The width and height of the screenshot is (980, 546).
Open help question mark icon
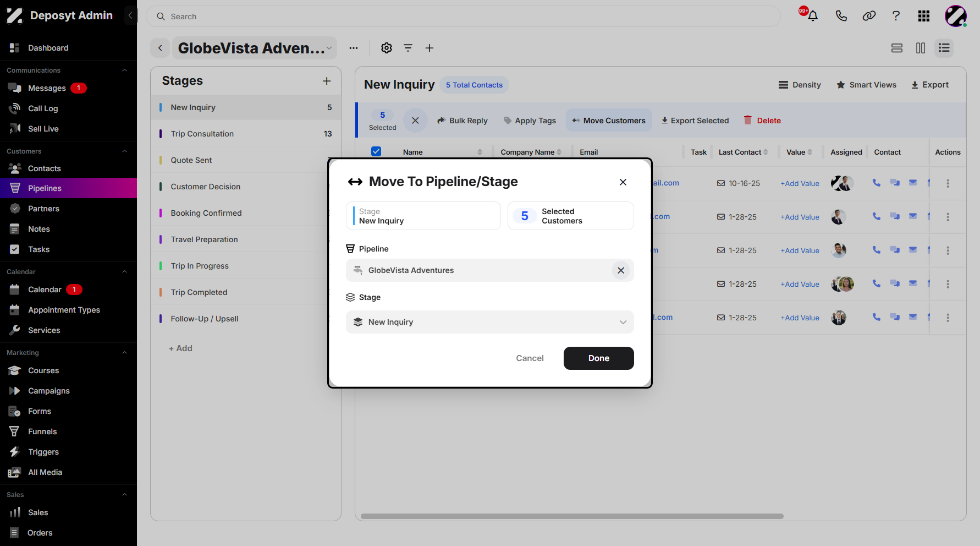(x=896, y=16)
